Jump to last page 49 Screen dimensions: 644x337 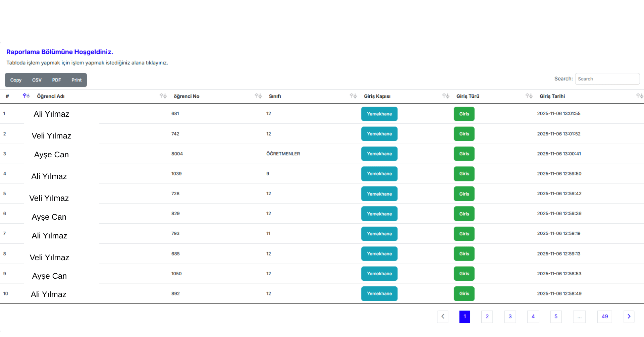point(605,317)
